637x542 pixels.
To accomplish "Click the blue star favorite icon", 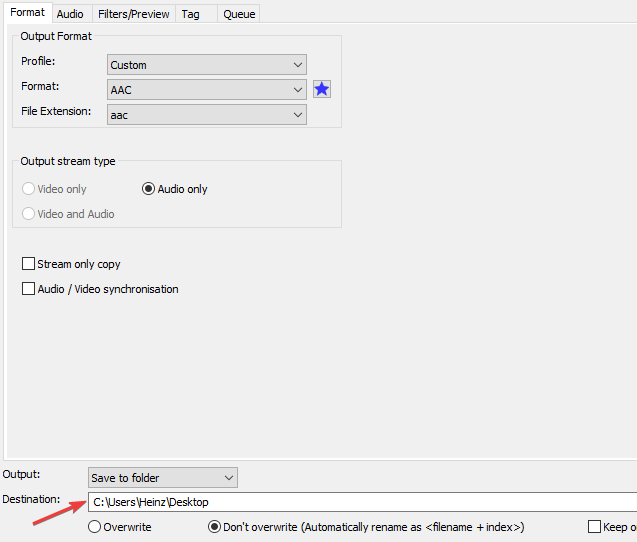I will click(x=321, y=90).
